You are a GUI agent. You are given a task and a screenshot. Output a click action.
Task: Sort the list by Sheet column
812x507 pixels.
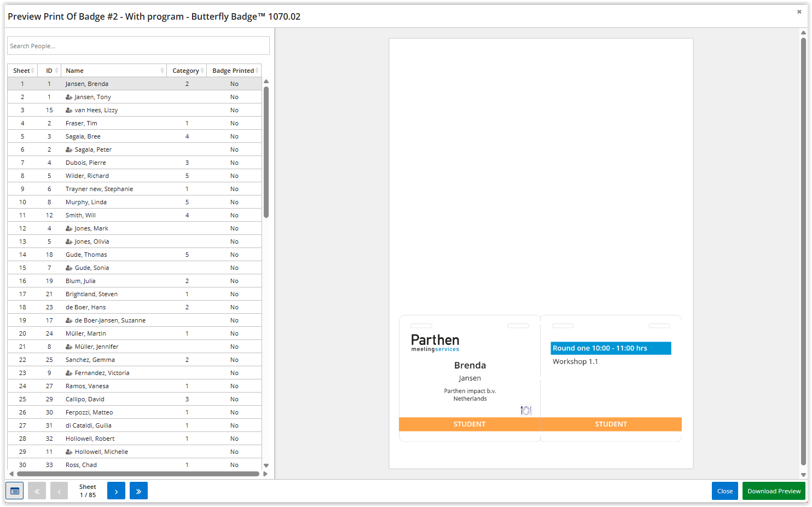pyautogui.click(x=22, y=71)
